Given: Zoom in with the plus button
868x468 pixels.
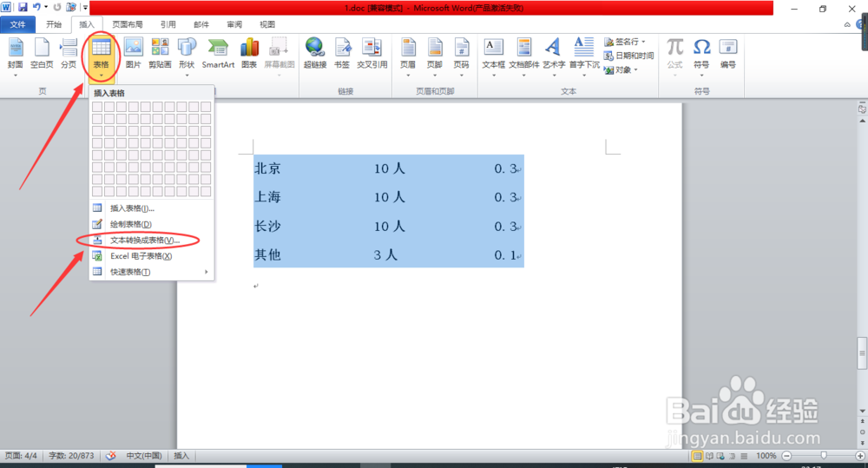Looking at the screenshot, I should pyautogui.click(x=860, y=456).
